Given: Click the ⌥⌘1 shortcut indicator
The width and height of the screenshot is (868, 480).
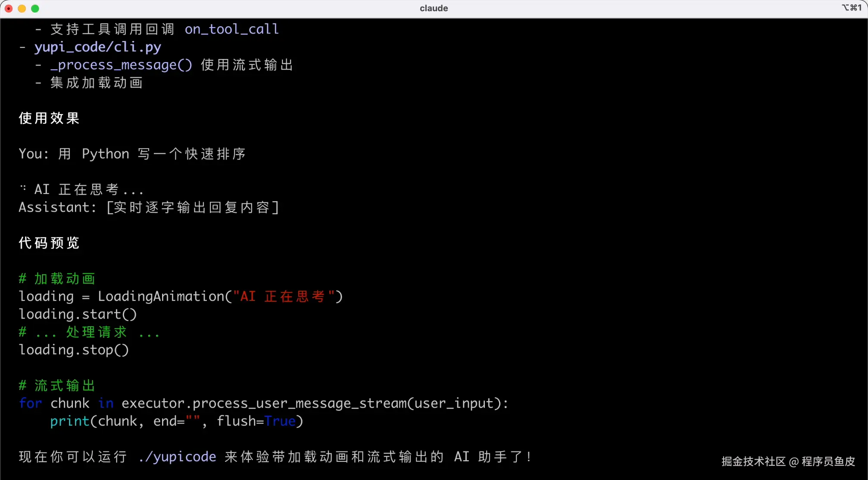Looking at the screenshot, I should [851, 8].
